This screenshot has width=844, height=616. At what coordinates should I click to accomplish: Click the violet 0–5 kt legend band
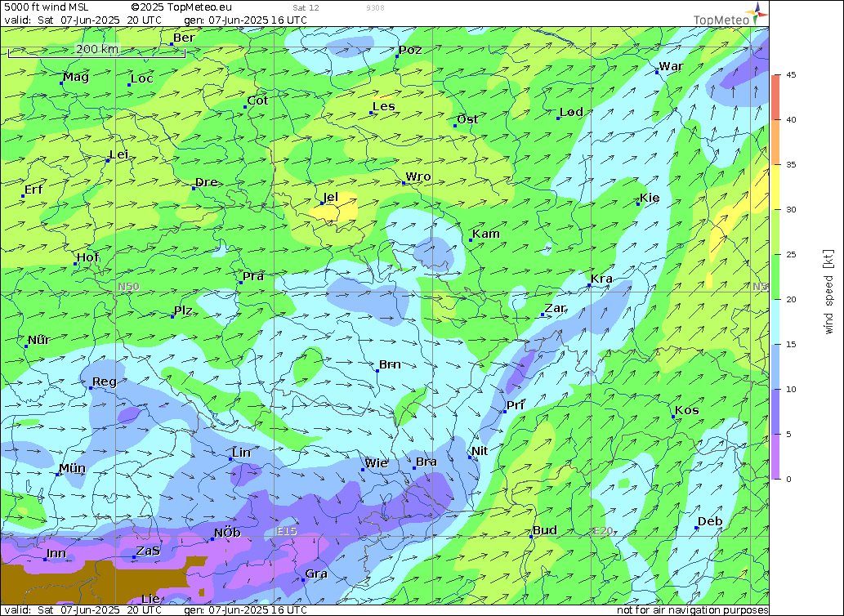(775, 457)
